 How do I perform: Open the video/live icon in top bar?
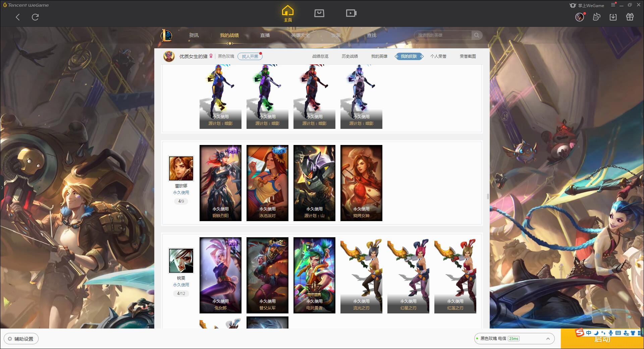[x=351, y=13]
